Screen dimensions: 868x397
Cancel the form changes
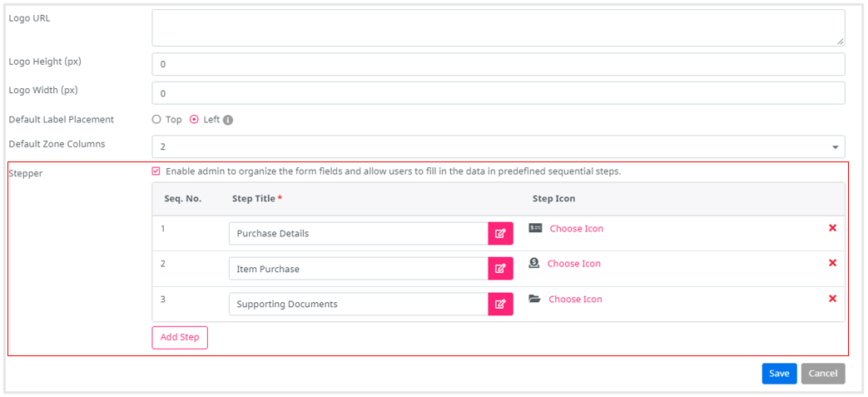(823, 374)
